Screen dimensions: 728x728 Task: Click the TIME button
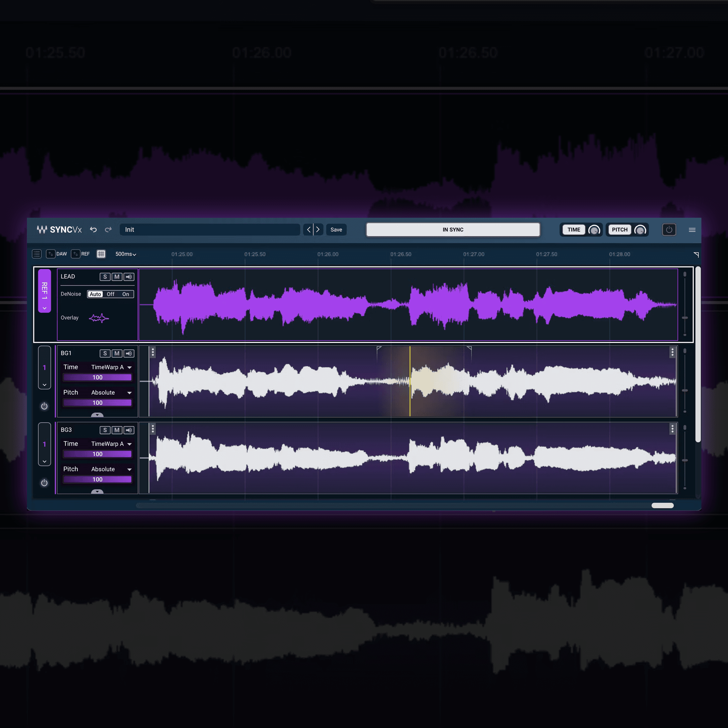pos(574,230)
